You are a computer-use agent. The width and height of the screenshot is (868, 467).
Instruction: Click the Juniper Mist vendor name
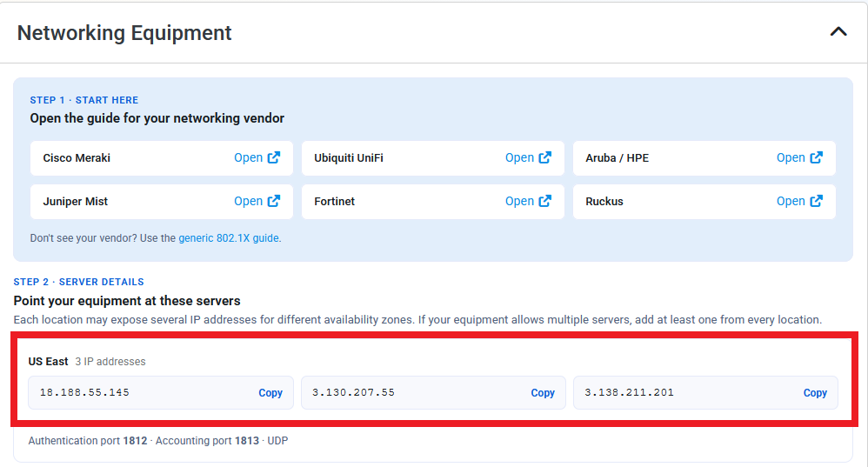[76, 202]
